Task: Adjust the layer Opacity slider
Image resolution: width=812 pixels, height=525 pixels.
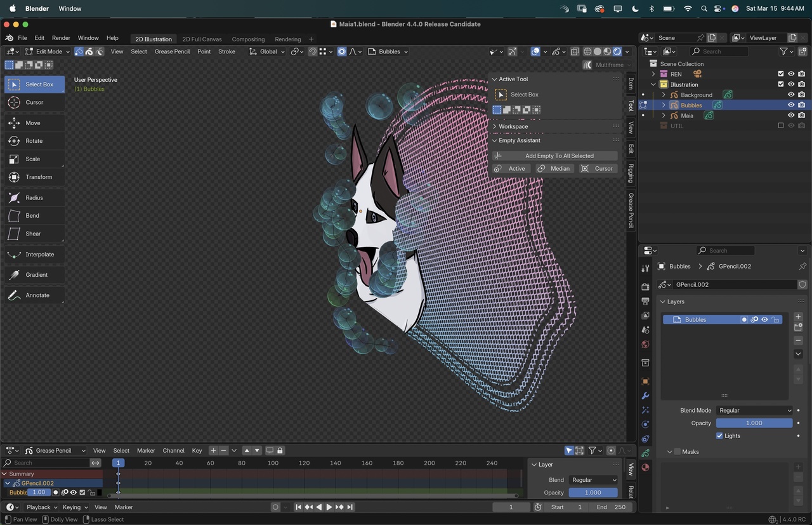Action: coord(754,423)
